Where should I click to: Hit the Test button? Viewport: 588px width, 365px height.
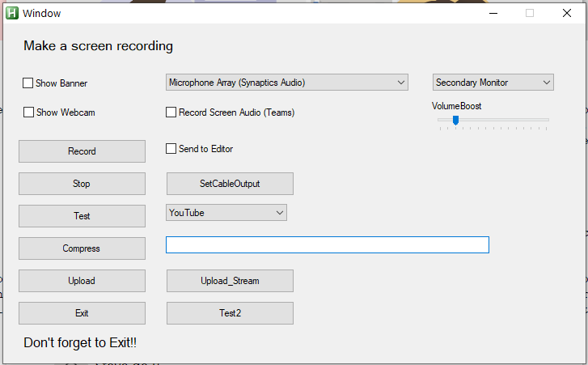pyautogui.click(x=82, y=216)
